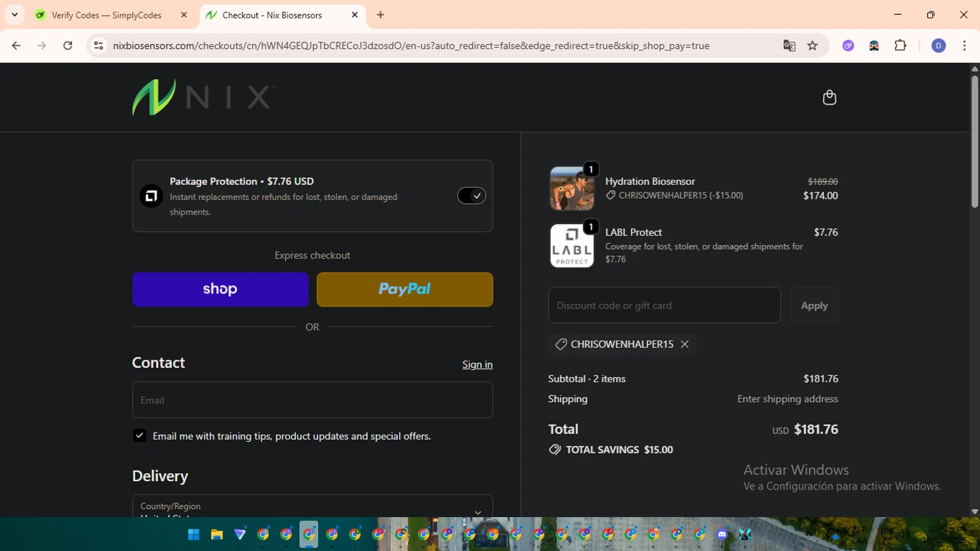Click the Nix logo in the header

203,97
